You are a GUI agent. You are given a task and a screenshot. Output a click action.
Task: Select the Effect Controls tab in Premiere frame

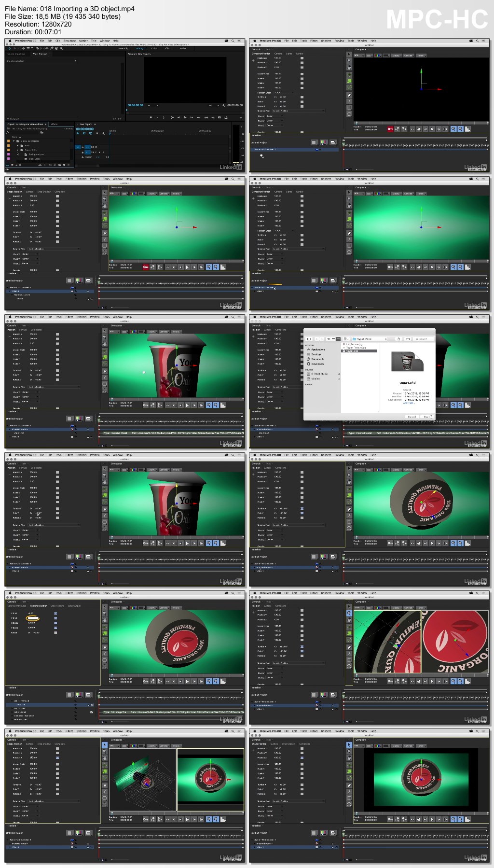(x=40, y=54)
